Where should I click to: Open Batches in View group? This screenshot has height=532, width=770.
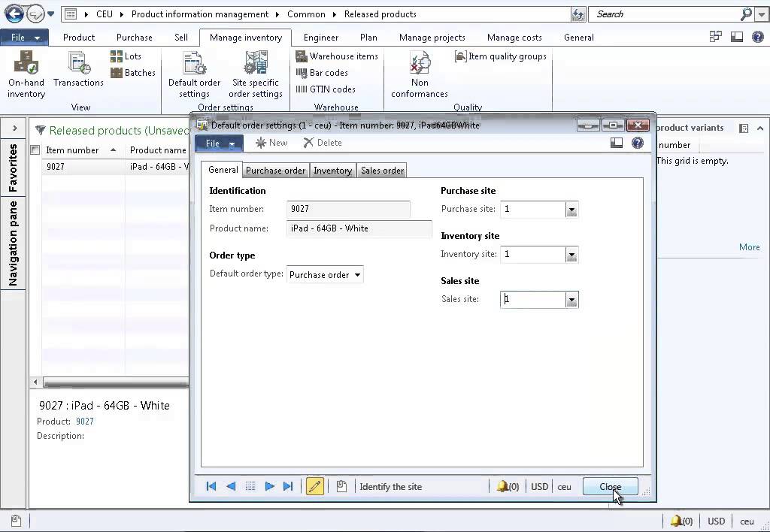coord(132,73)
